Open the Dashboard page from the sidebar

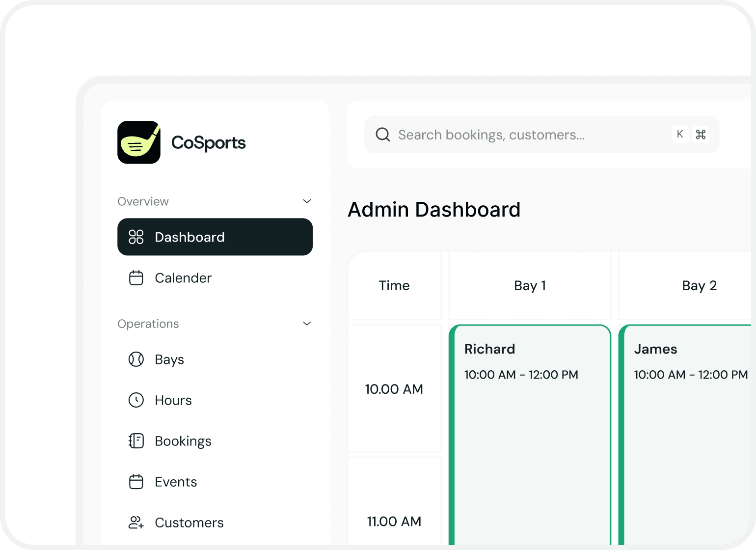coord(190,237)
